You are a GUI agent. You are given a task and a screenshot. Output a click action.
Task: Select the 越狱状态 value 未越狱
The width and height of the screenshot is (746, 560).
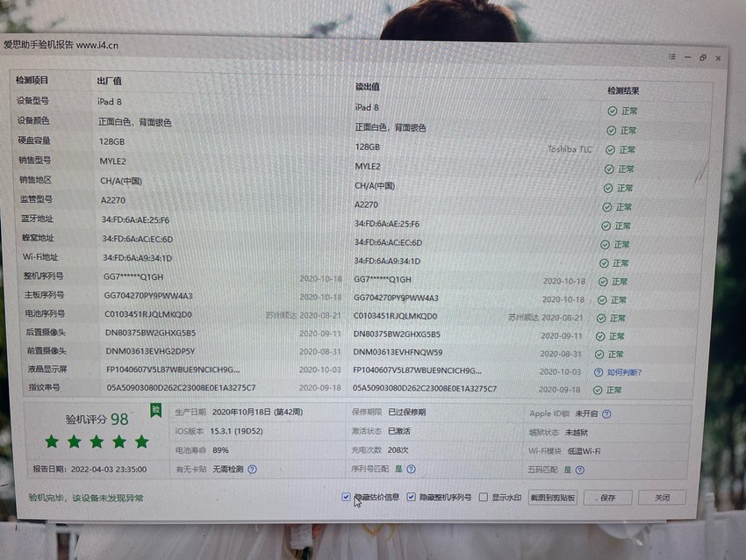point(577,433)
